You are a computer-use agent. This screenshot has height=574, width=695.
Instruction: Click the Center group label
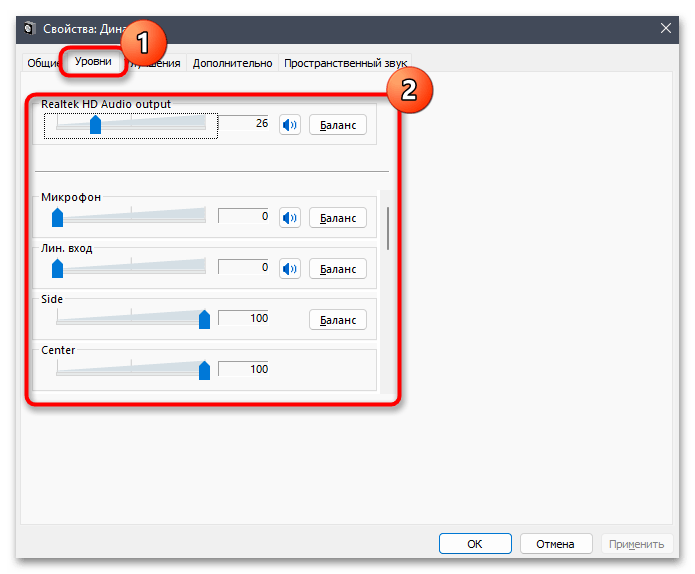58,350
